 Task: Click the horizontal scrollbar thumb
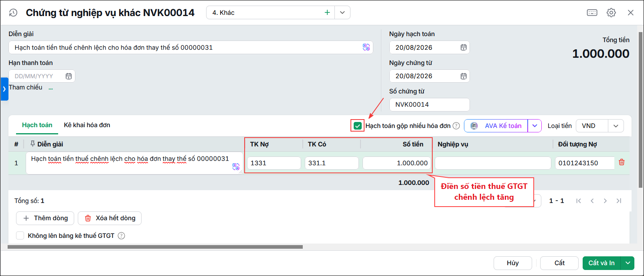pos(155,247)
